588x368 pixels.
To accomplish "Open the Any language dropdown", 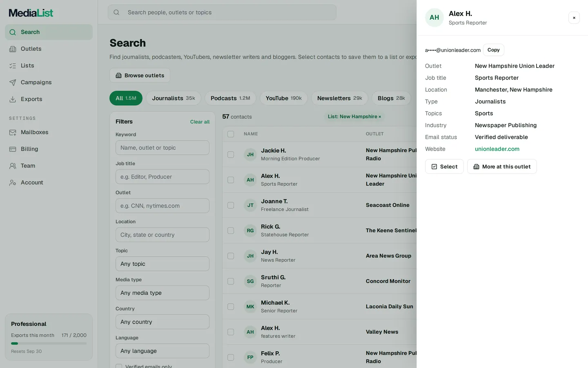I will click(163, 351).
